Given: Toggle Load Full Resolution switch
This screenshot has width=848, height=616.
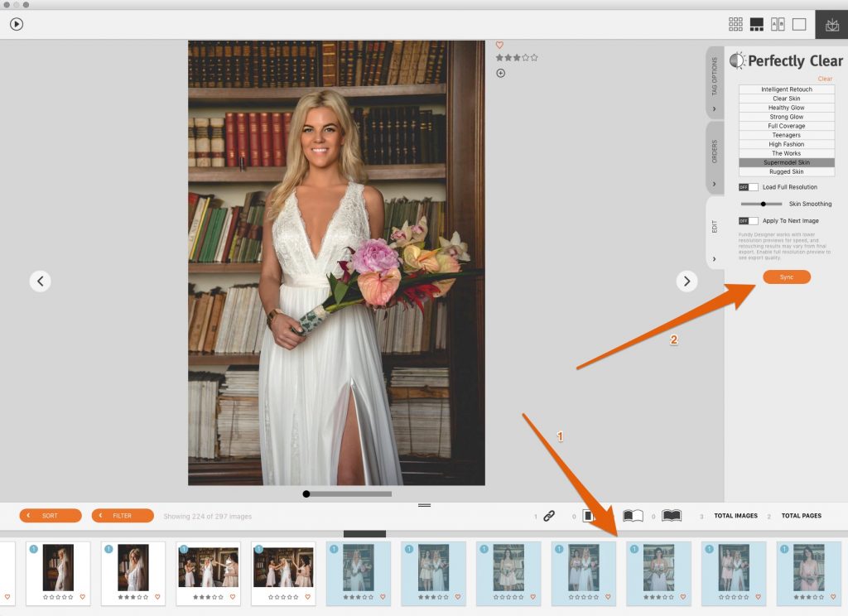Looking at the screenshot, I should pos(749,187).
